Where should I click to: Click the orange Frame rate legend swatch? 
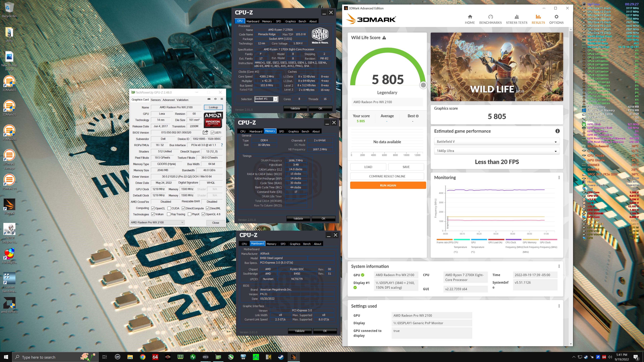(444, 239)
